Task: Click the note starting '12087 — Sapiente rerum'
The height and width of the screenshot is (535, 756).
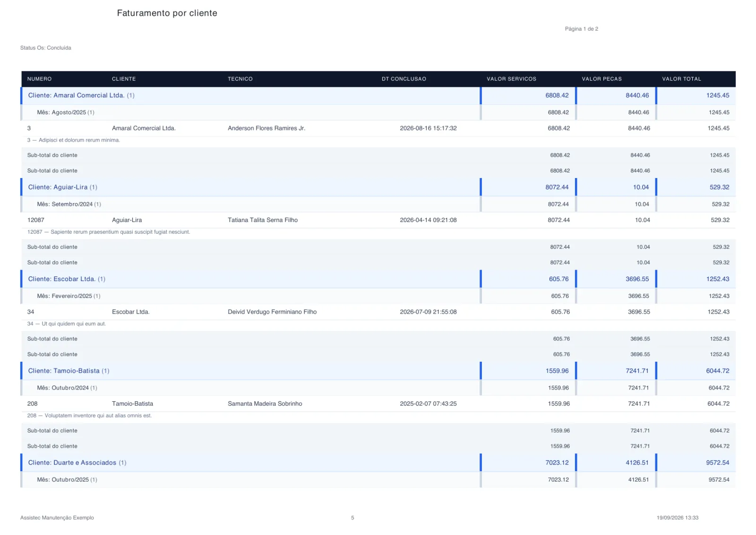Action: coord(109,232)
